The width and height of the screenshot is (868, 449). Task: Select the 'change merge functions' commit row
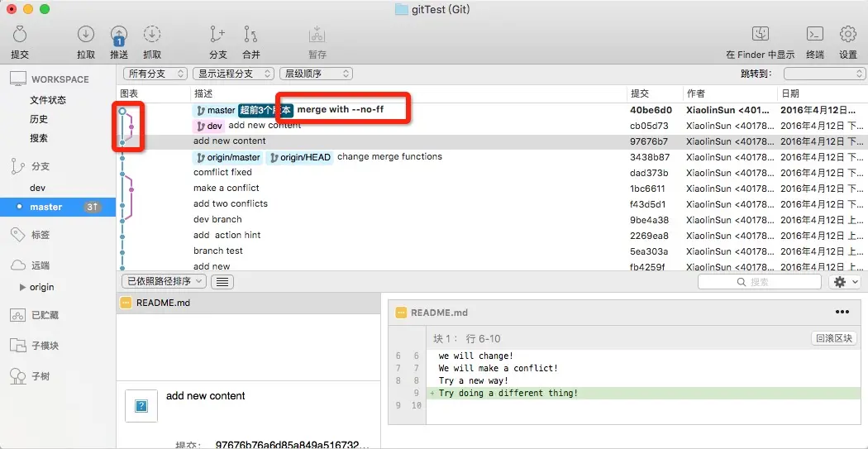492,157
